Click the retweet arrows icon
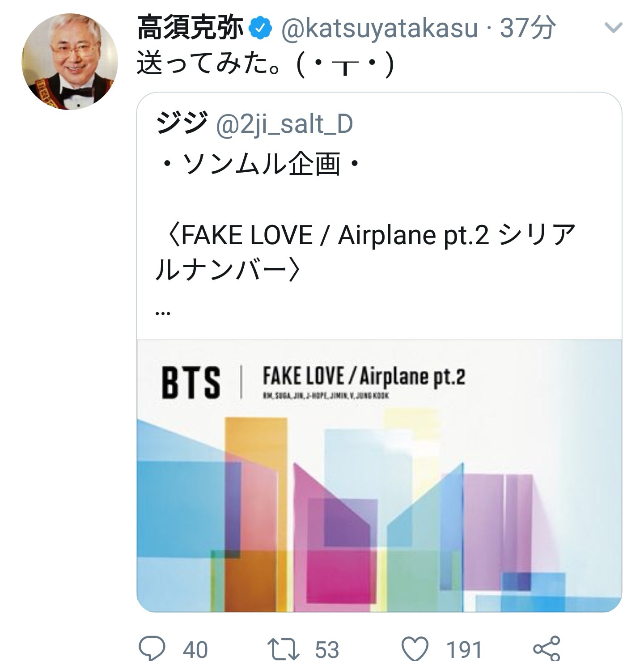 tap(283, 648)
